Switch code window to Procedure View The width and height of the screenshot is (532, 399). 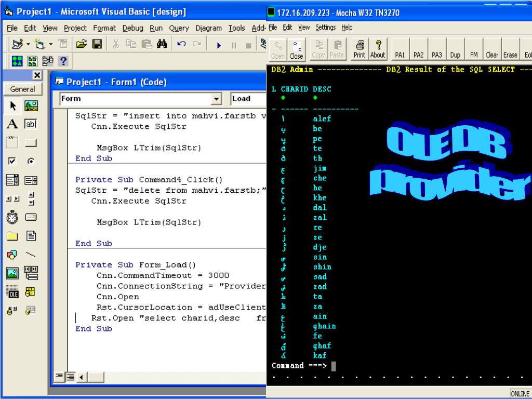pyautogui.click(x=59, y=377)
